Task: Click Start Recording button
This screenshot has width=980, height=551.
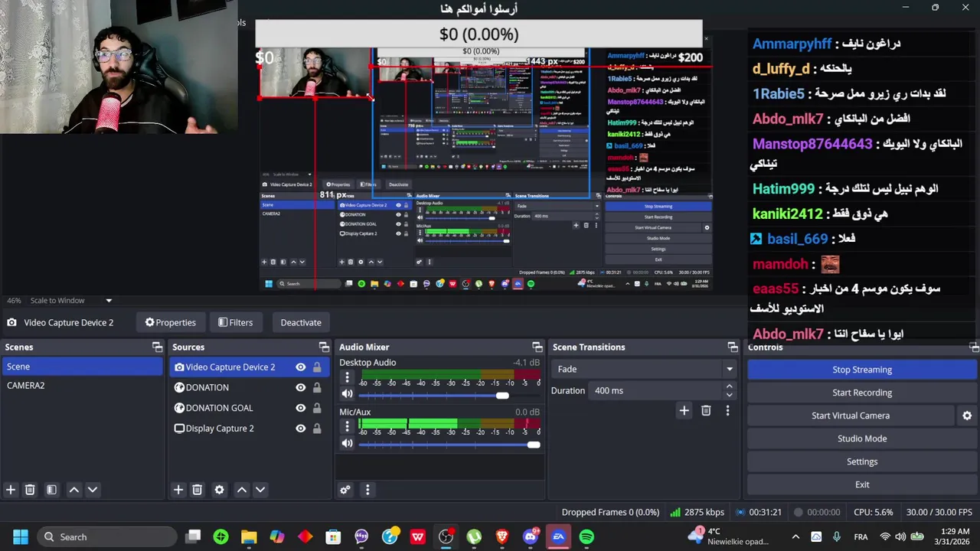Action: coord(862,393)
